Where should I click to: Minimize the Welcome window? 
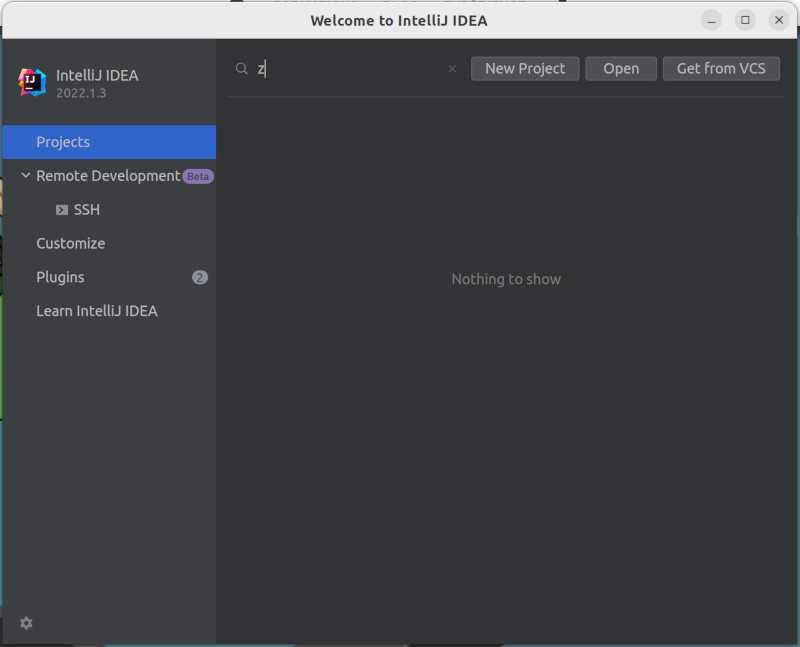(x=711, y=20)
